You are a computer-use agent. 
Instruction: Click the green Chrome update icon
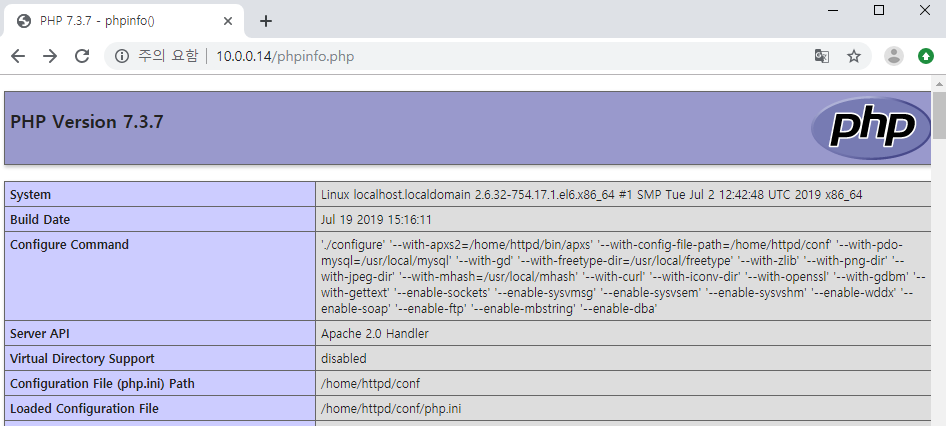925,56
